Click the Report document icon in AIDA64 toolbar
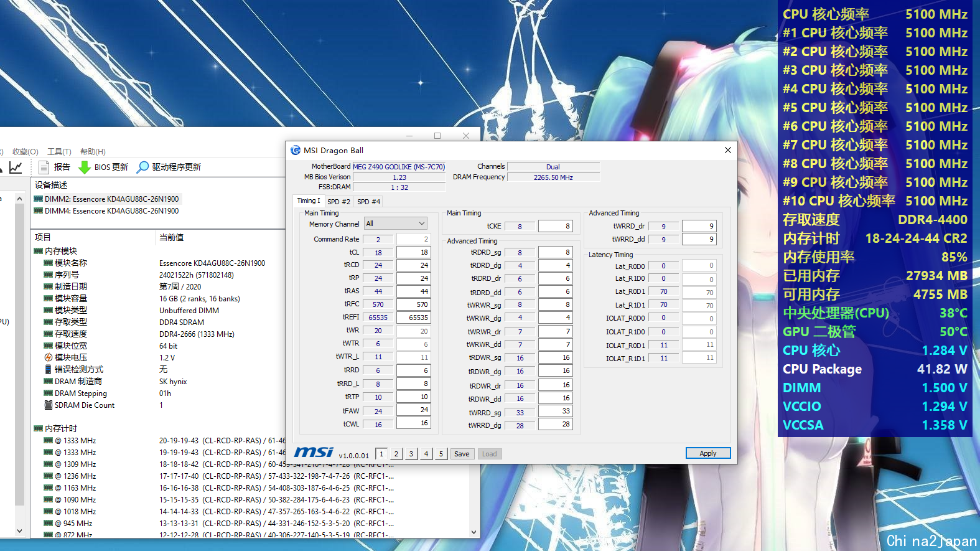The width and height of the screenshot is (980, 551). [x=44, y=167]
